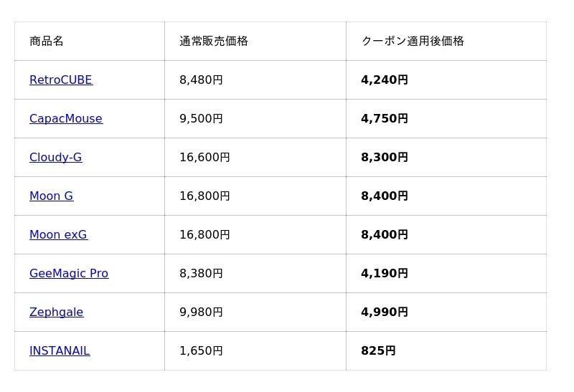
Task: Click Cloudy-G's regular price 16,600円
Action: click(x=204, y=158)
